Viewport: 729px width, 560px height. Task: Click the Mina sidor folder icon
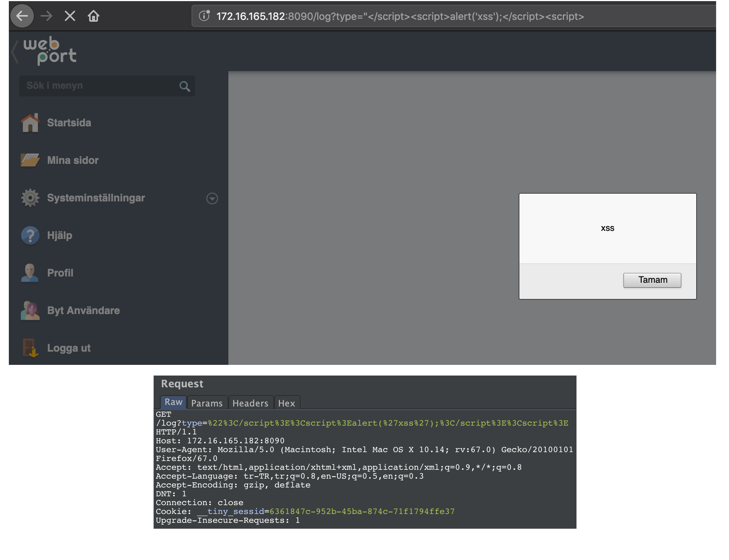pos(30,160)
